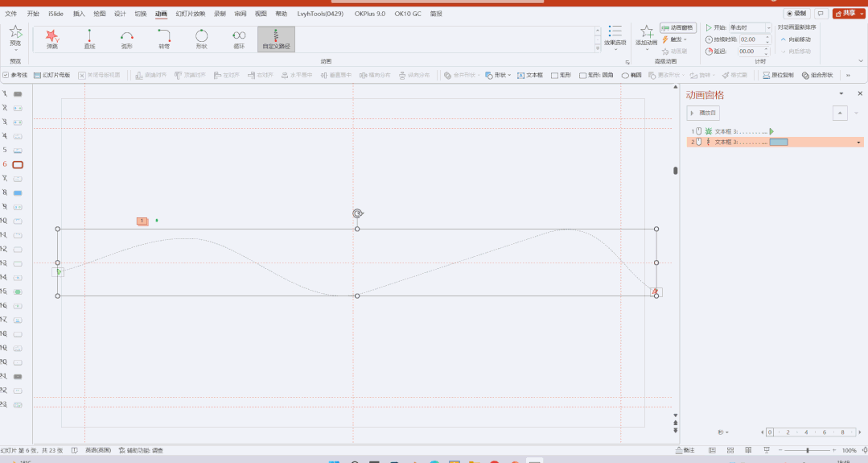Viewport: 868px width, 463px height.
Task: Select the Turn (转弯) motion path
Action: pos(164,39)
